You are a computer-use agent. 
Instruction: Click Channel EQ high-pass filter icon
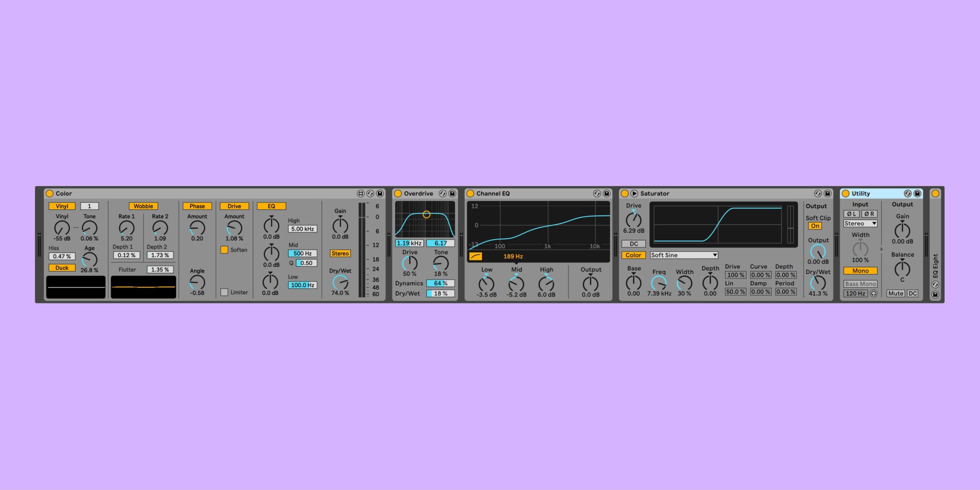pyautogui.click(x=475, y=256)
